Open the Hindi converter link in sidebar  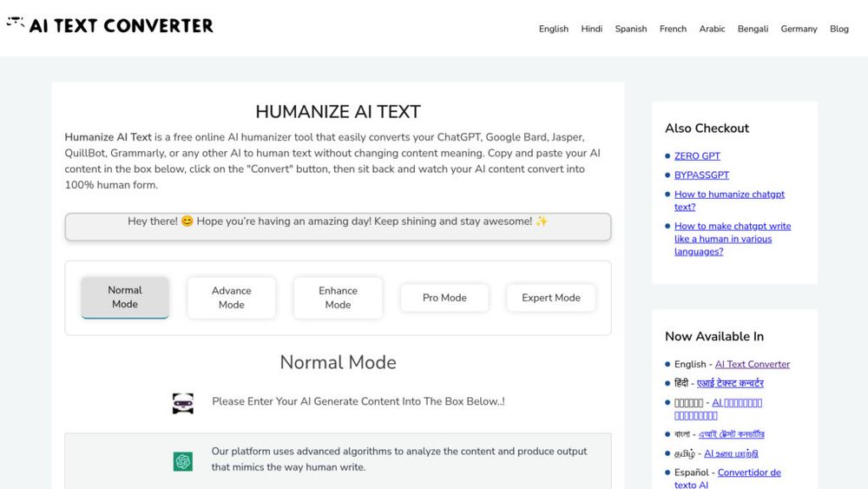(730, 383)
